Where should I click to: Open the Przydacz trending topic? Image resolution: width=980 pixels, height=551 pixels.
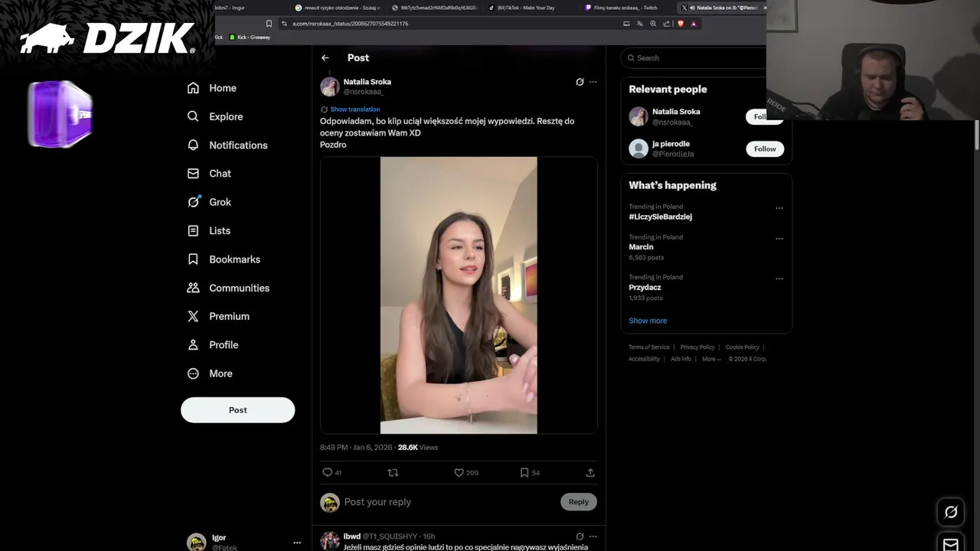[645, 288]
